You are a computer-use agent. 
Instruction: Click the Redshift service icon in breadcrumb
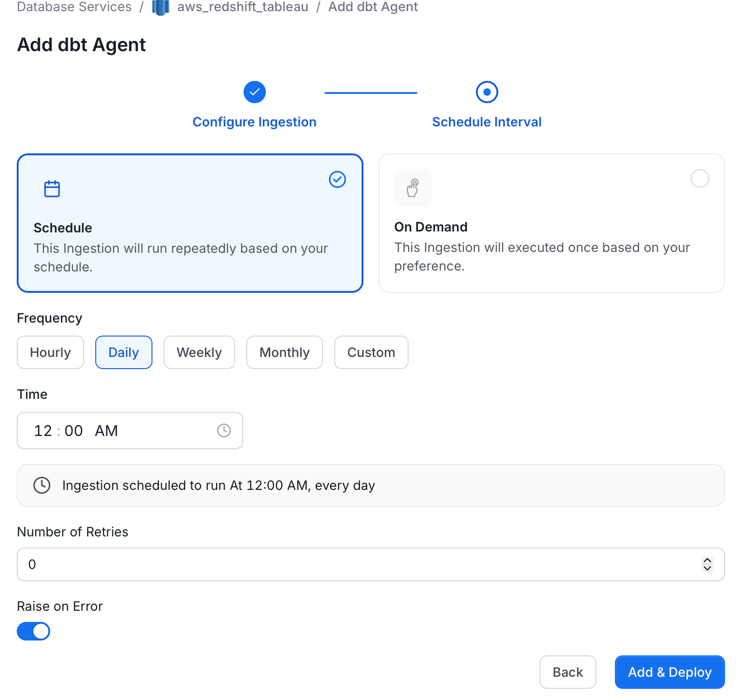(161, 7)
